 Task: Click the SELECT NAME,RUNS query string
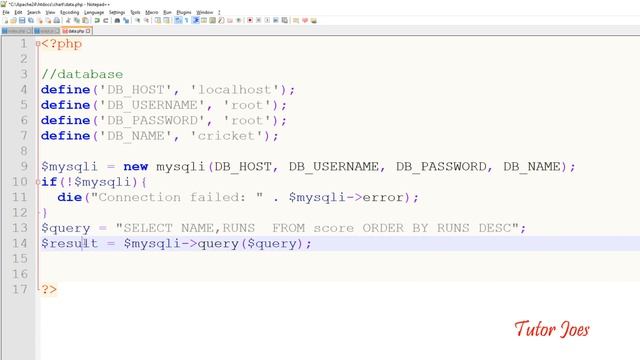pyautogui.click(x=317, y=228)
